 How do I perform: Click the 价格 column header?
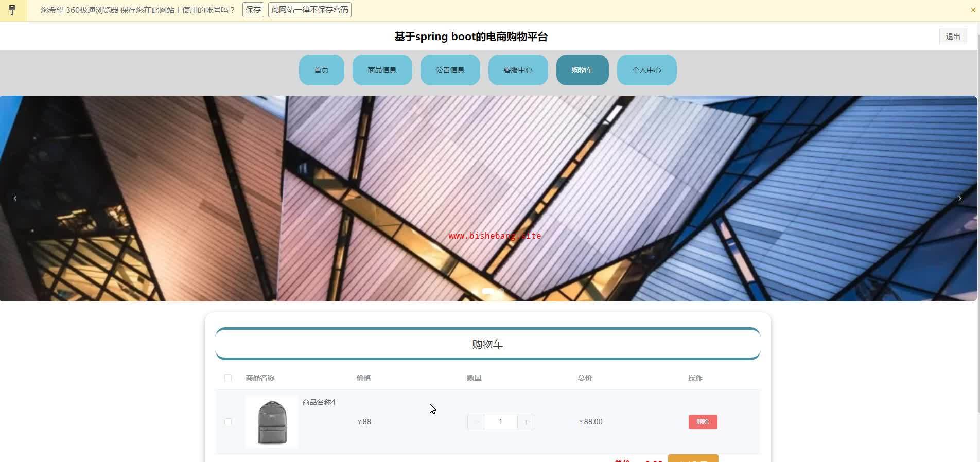tap(364, 378)
